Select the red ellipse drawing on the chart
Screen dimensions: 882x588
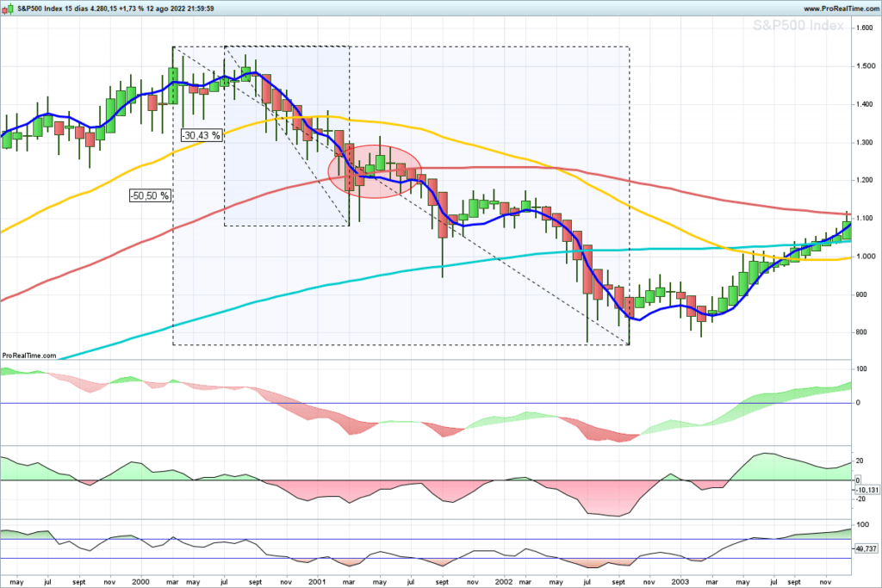coord(375,171)
